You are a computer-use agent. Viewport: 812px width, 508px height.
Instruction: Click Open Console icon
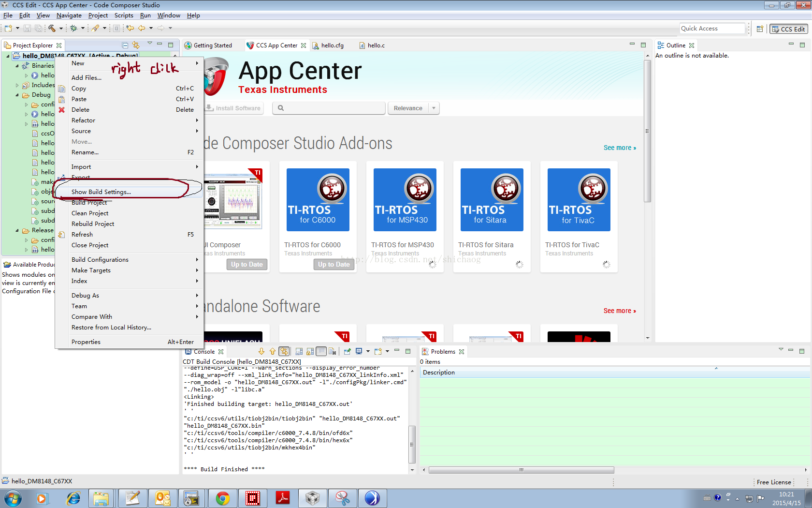[378, 351]
